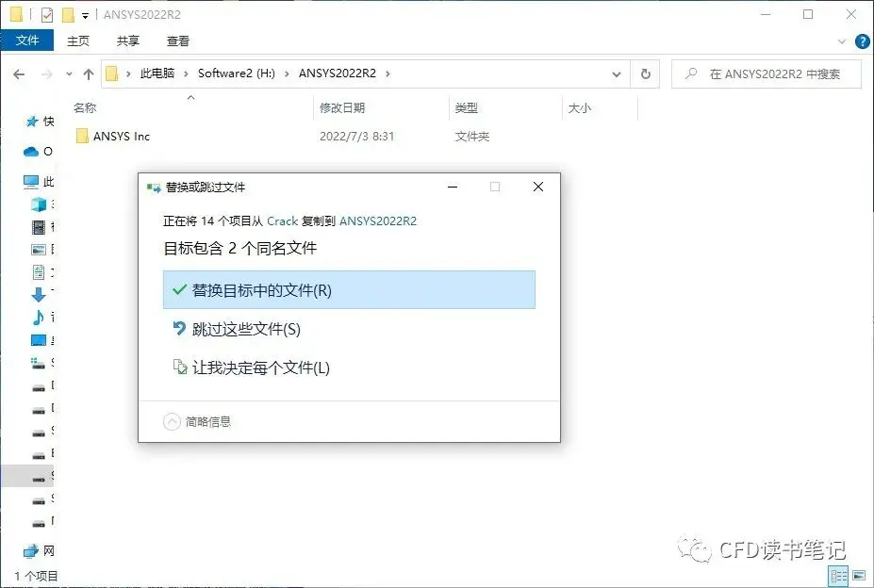Open Pictures icon in sidebar

[39, 249]
